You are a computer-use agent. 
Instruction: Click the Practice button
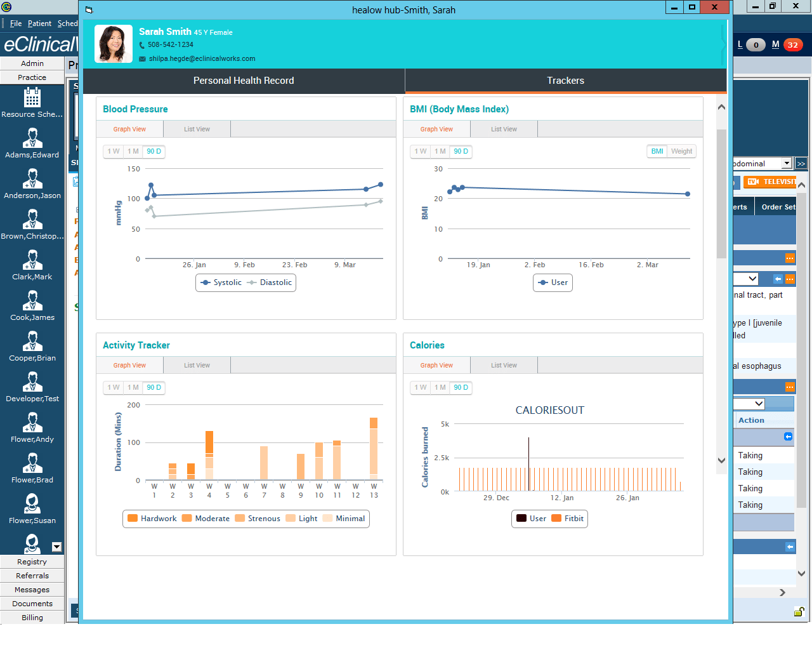click(32, 77)
